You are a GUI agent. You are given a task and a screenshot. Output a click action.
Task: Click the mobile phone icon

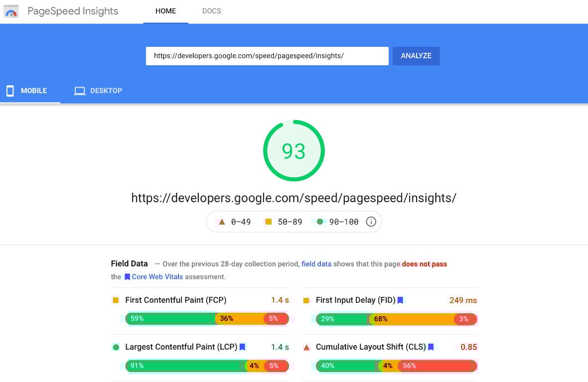tap(10, 91)
